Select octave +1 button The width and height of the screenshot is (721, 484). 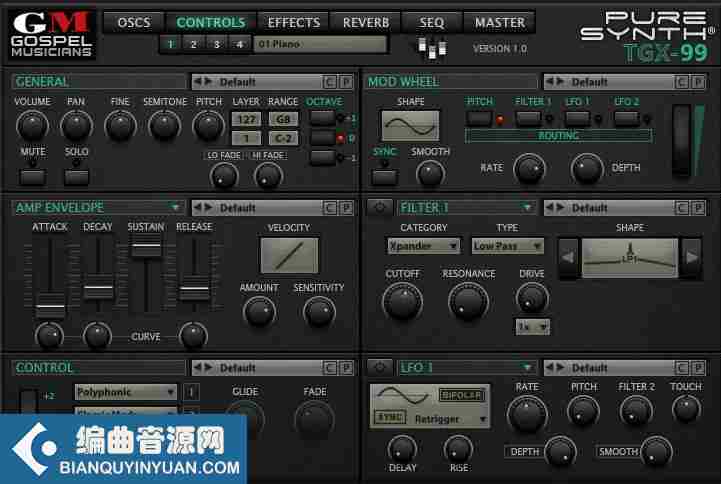click(x=322, y=118)
